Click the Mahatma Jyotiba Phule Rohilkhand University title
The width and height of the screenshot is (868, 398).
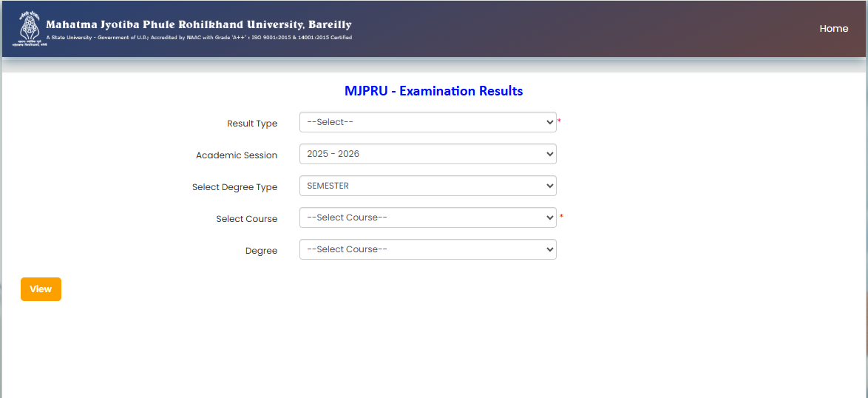click(199, 25)
